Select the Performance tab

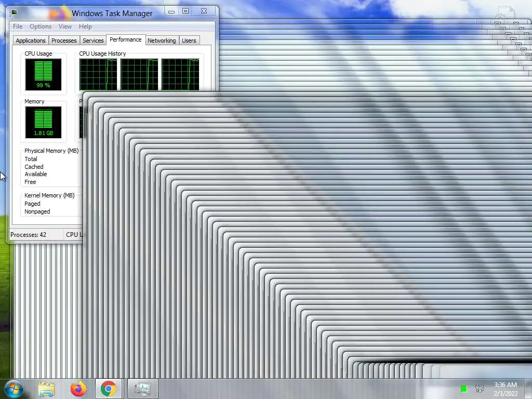pyautogui.click(x=126, y=39)
